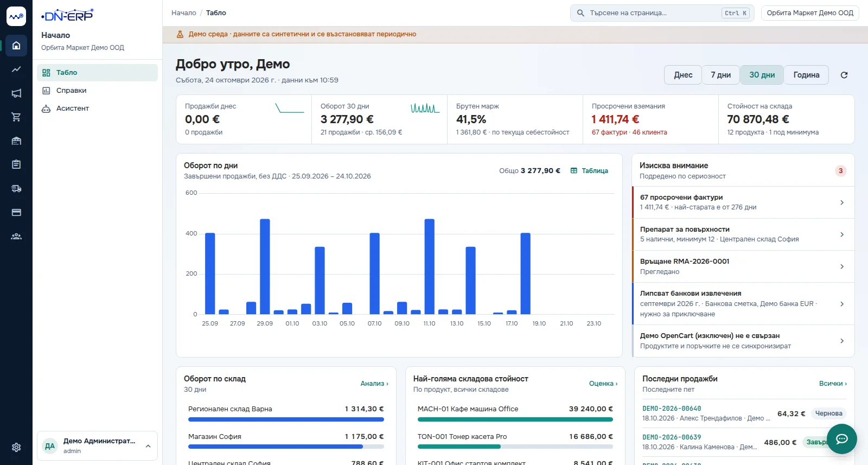
Task: Select the 30 дни period toggle
Action: pos(762,75)
